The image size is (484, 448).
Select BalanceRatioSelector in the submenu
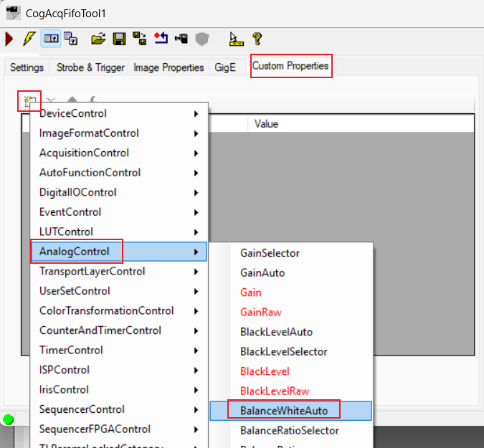[x=291, y=431]
